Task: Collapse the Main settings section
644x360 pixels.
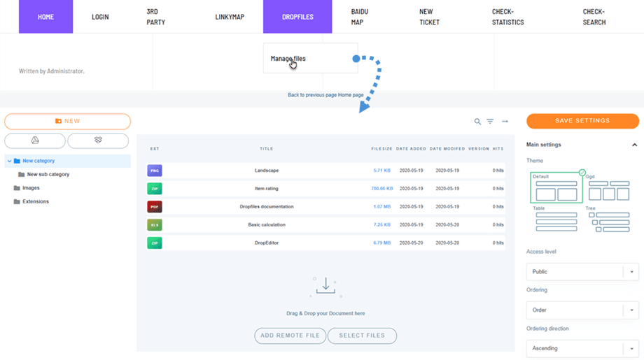Action: (634, 145)
